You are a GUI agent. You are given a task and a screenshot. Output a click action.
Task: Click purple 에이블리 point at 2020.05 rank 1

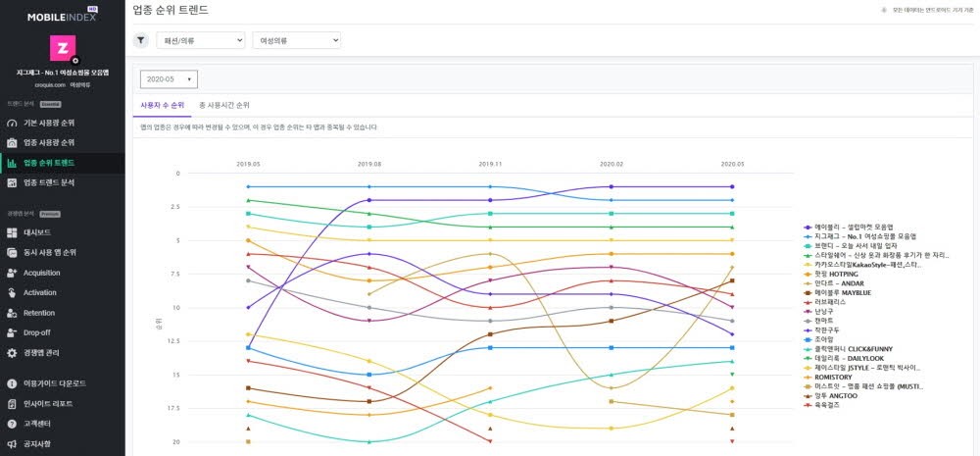[732, 186]
